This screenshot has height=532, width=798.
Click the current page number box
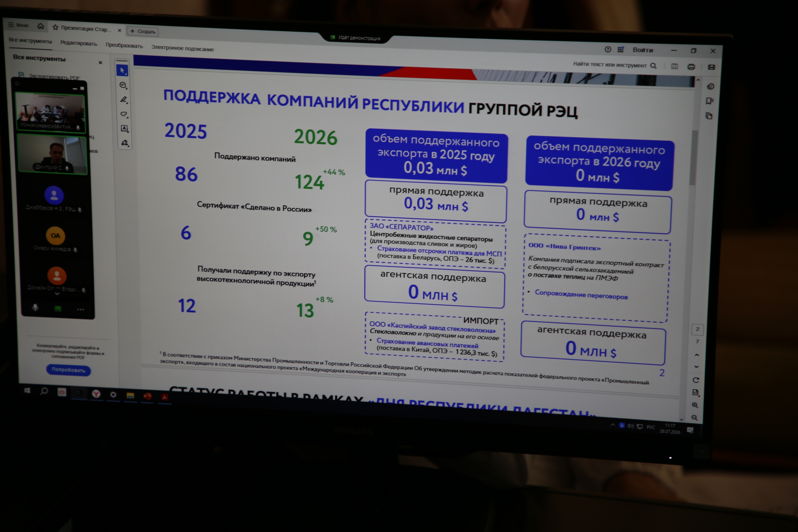coord(698,329)
